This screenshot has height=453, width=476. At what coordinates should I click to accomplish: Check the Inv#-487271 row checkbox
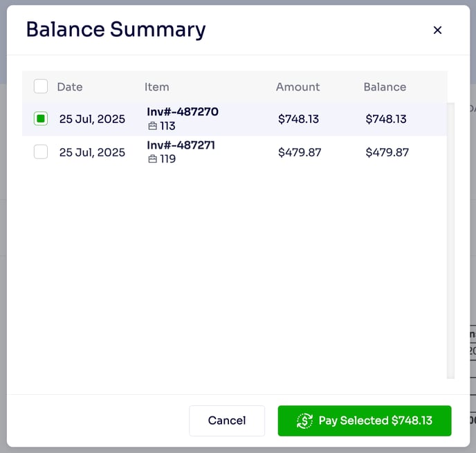(x=41, y=152)
